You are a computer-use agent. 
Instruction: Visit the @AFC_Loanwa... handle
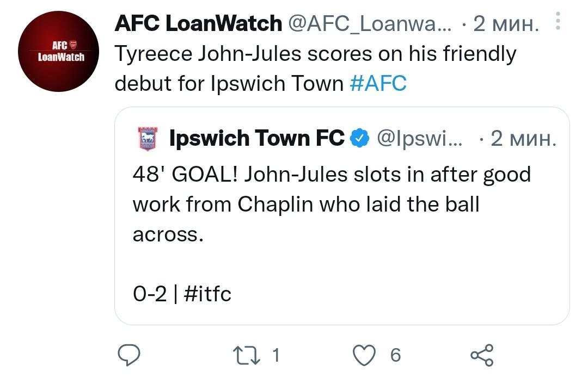point(369,24)
